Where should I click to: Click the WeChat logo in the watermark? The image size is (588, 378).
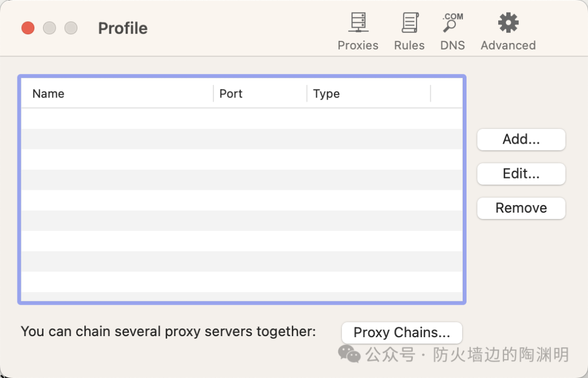[x=349, y=354]
